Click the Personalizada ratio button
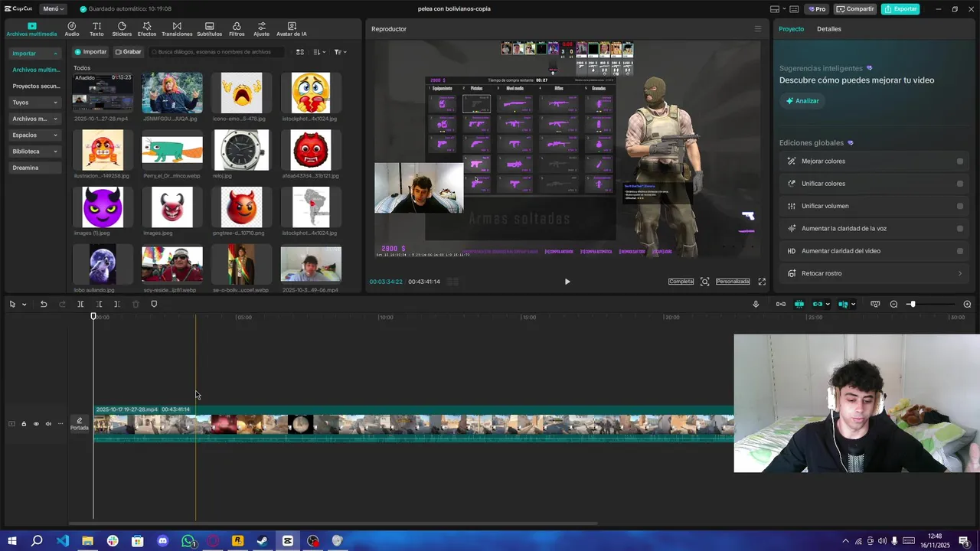 [733, 282]
